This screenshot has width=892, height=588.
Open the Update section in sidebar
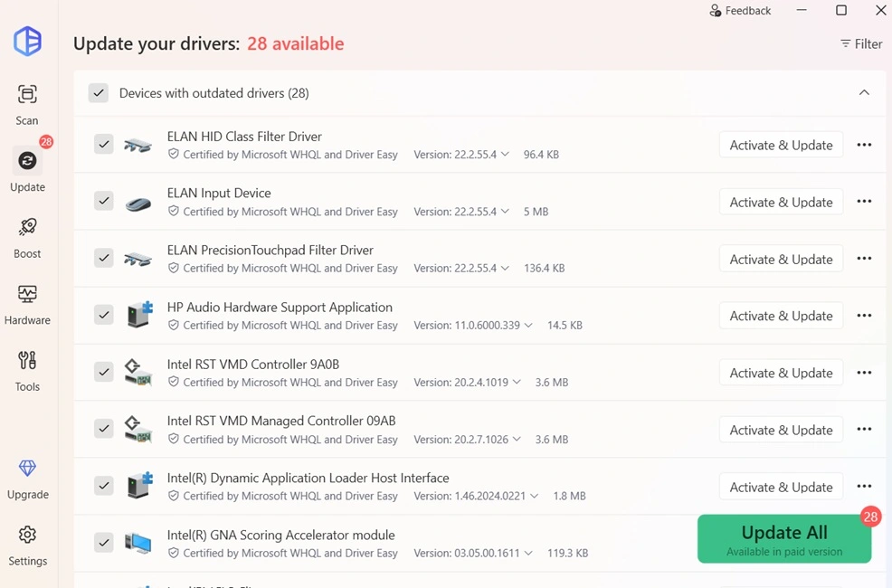[x=27, y=171]
